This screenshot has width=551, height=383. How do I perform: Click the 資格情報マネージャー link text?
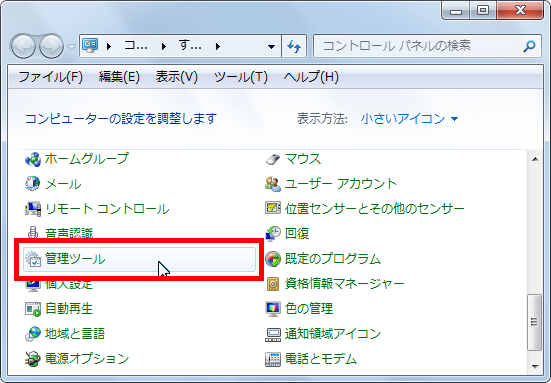pyautogui.click(x=344, y=284)
